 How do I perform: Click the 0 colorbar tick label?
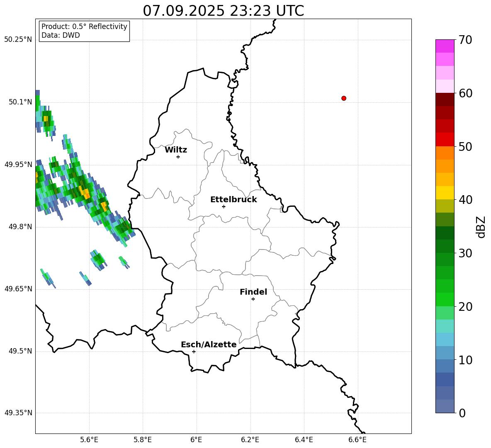pos(462,413)
